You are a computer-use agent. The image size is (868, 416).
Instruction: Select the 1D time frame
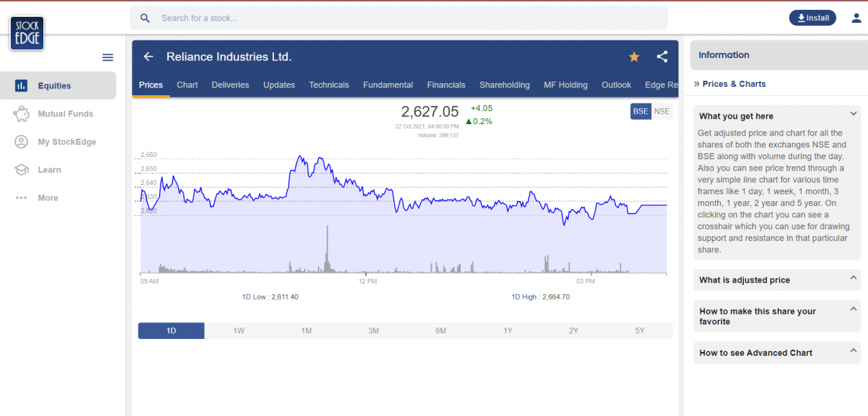pos(171,331)
